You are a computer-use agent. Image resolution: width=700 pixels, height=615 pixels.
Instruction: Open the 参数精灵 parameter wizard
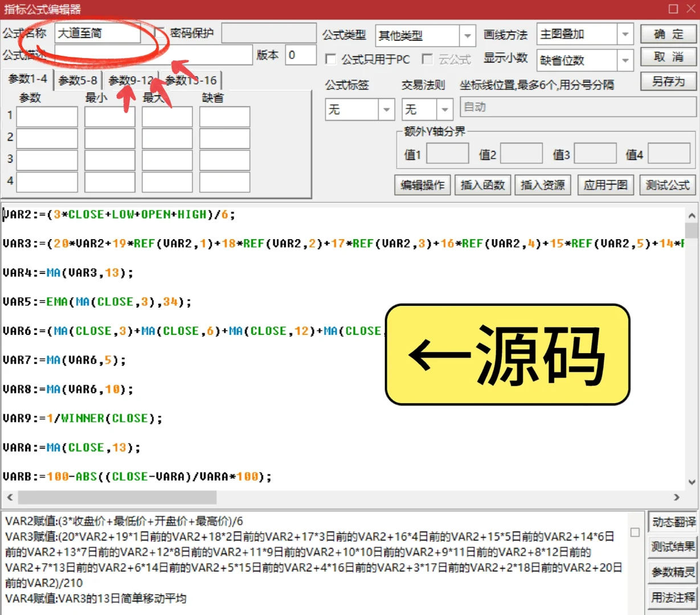pos(672,572)
